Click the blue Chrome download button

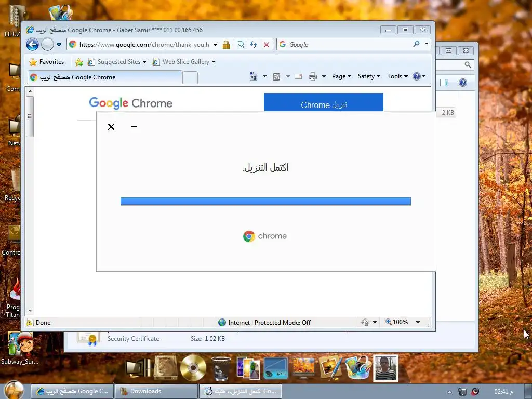324,102
